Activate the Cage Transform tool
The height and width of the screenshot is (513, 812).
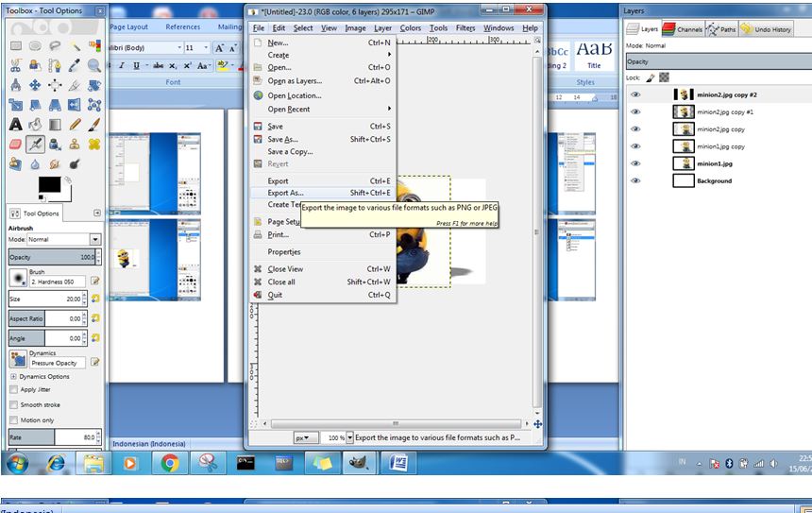(94, 105)
